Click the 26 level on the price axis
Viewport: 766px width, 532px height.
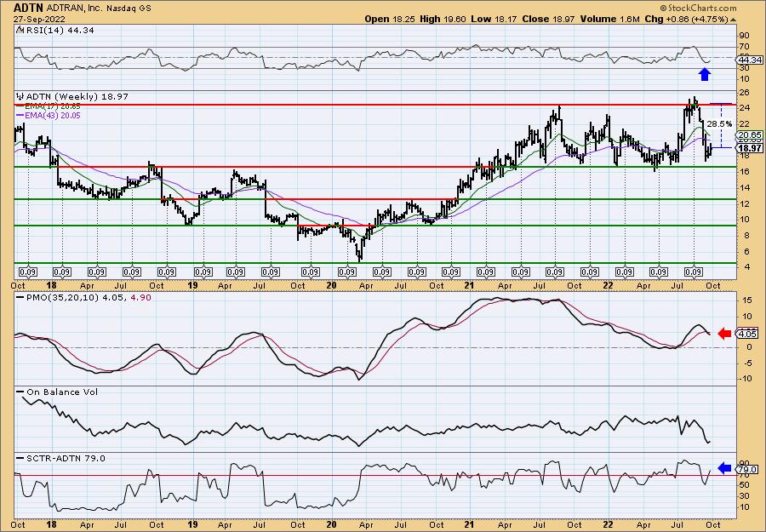[745, 92]
